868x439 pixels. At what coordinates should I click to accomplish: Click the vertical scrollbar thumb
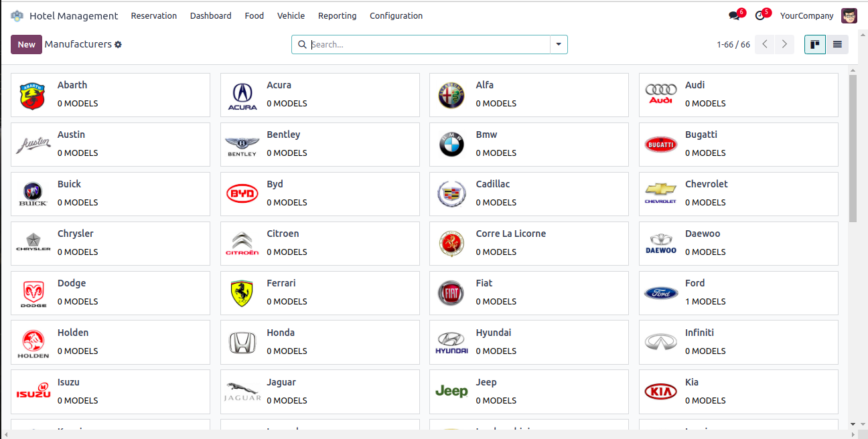pos(853,147)
